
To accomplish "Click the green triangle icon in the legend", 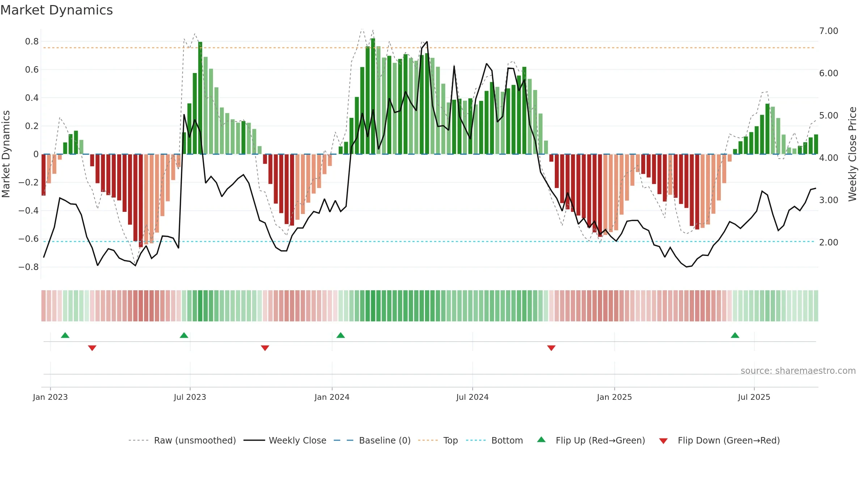I will pyautogui.click(x=541, y=440).
